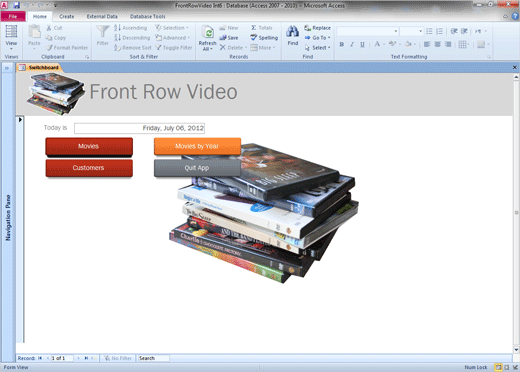520x372 pixels.
Task: Click the Filter funnel icon
Action: point(103,32)
